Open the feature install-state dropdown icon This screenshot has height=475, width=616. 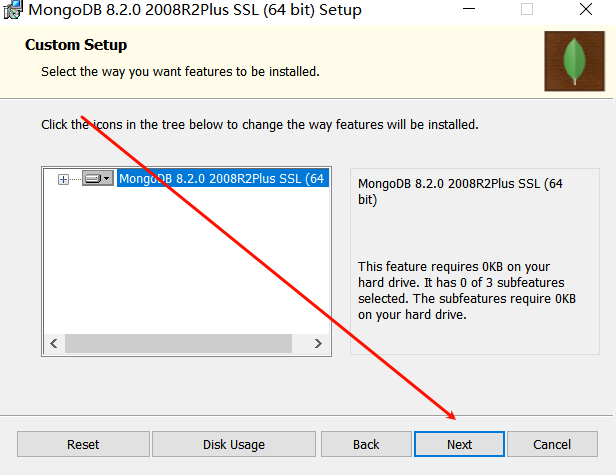pyautogui.click(x=98, y=178)
